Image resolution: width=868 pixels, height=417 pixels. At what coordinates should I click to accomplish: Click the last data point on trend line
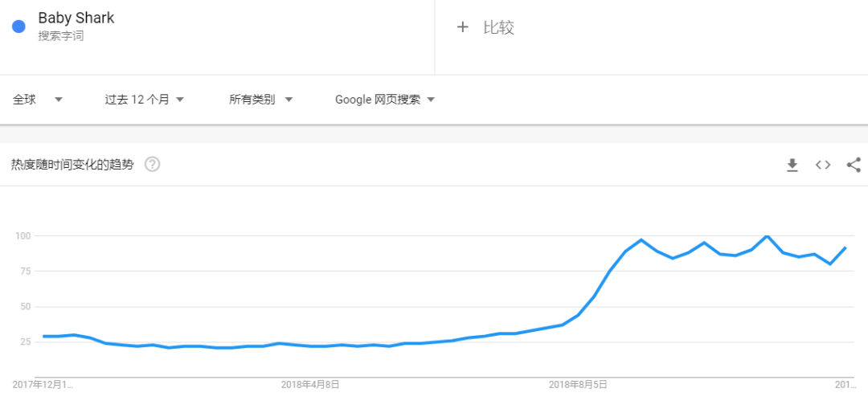[845, 247]
